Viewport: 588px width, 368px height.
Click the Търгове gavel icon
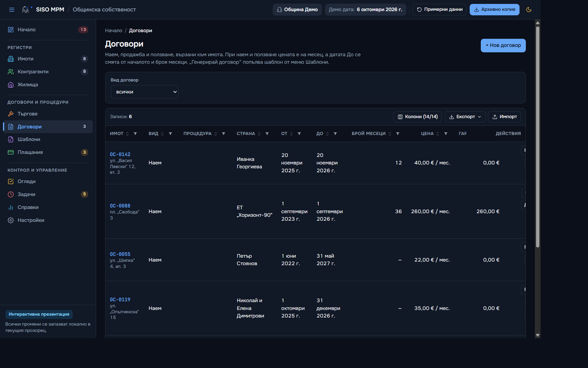[x=11, y=114]
